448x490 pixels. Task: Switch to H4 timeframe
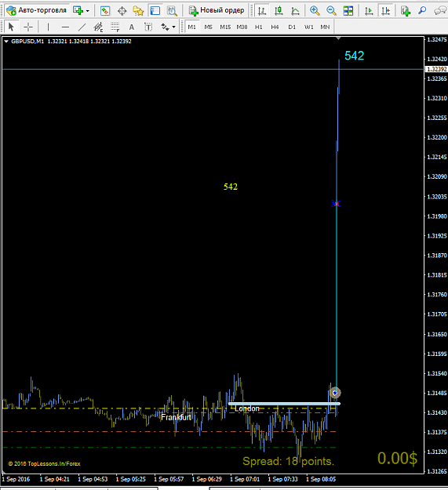point(275,27)
